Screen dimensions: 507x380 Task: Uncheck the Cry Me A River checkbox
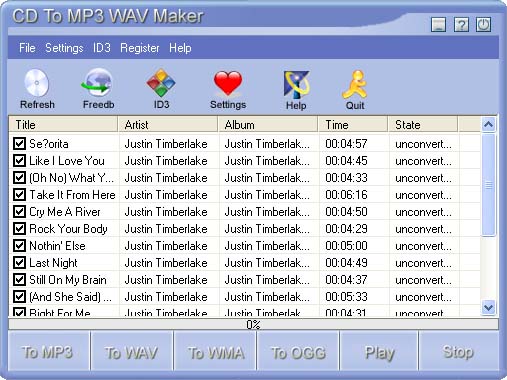tap(19, 212)
